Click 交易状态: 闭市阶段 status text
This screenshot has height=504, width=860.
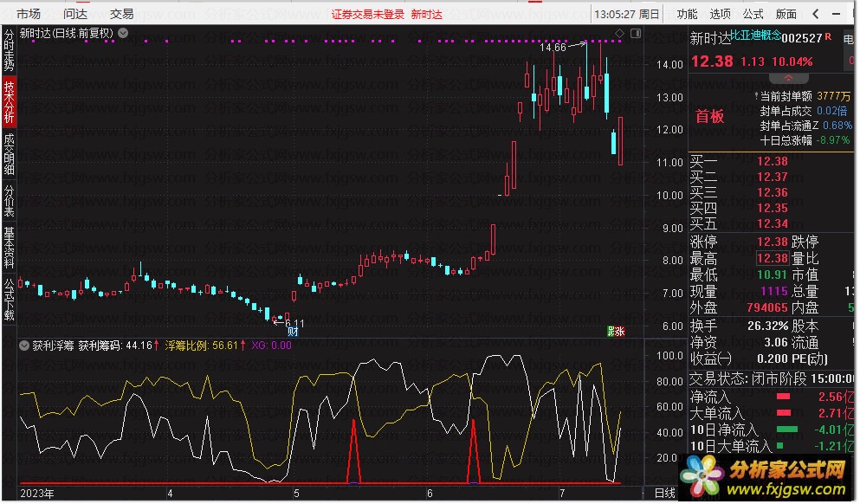748,379
